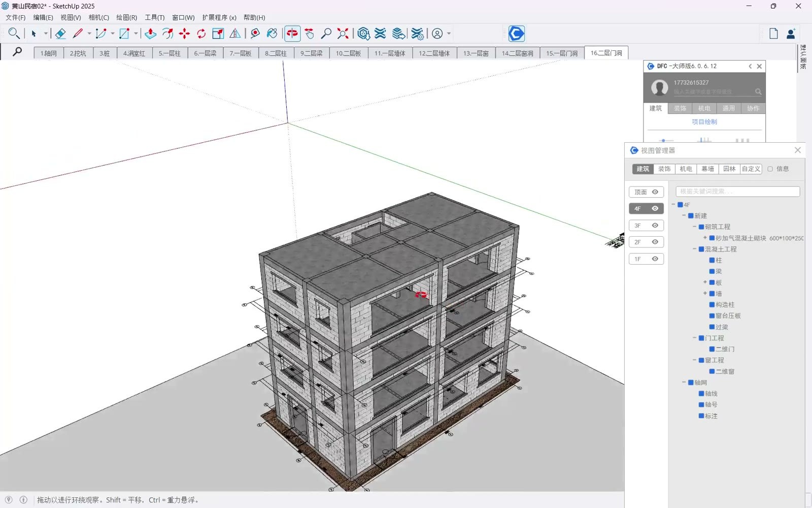812x508 pixels.
Task: Click the Zoom Extents tool
Action: (343, 34)
